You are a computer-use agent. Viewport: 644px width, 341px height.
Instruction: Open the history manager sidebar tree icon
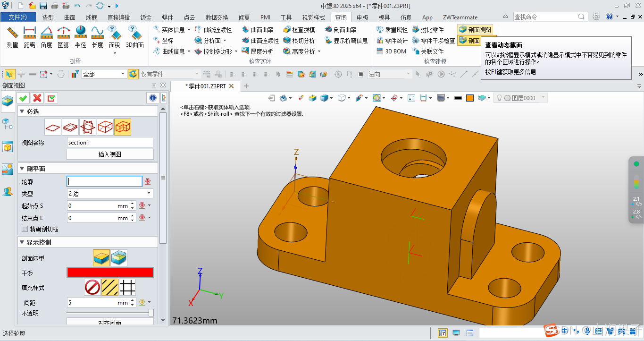[x=8, y=124]
